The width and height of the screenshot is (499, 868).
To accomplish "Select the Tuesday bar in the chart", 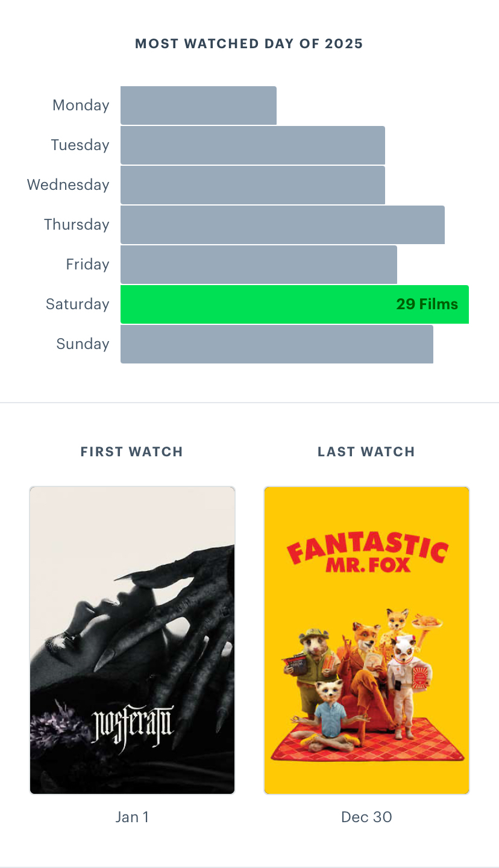I will [x=253, y=145].
